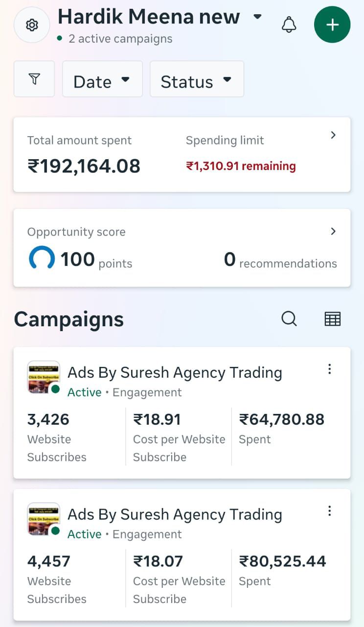Viewport: 364px width, 627px height.
Task: Open first campaign's ad thumbnail image
Action: 44,377
